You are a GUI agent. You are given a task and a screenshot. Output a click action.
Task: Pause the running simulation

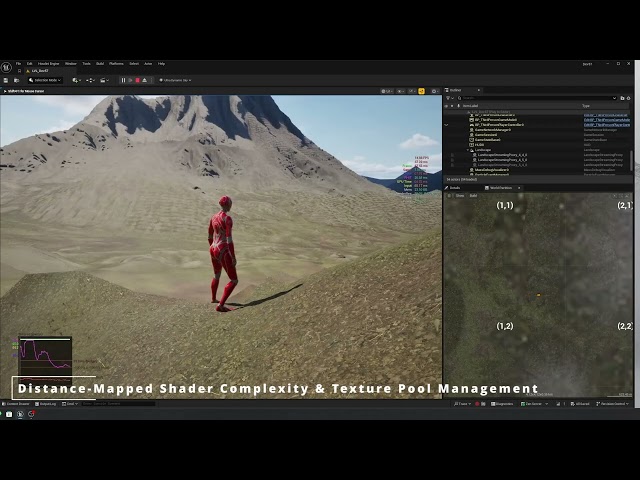click(x=123, y=80)
